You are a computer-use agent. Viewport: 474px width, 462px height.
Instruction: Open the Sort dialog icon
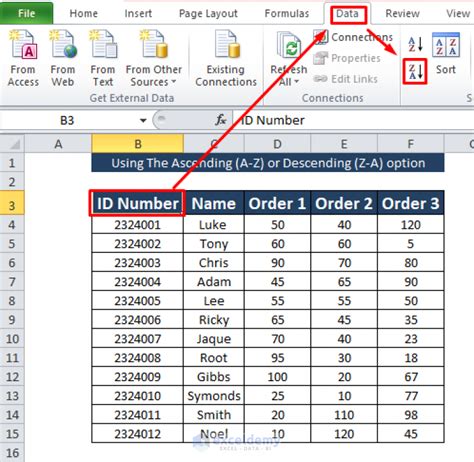pos(446,45)
